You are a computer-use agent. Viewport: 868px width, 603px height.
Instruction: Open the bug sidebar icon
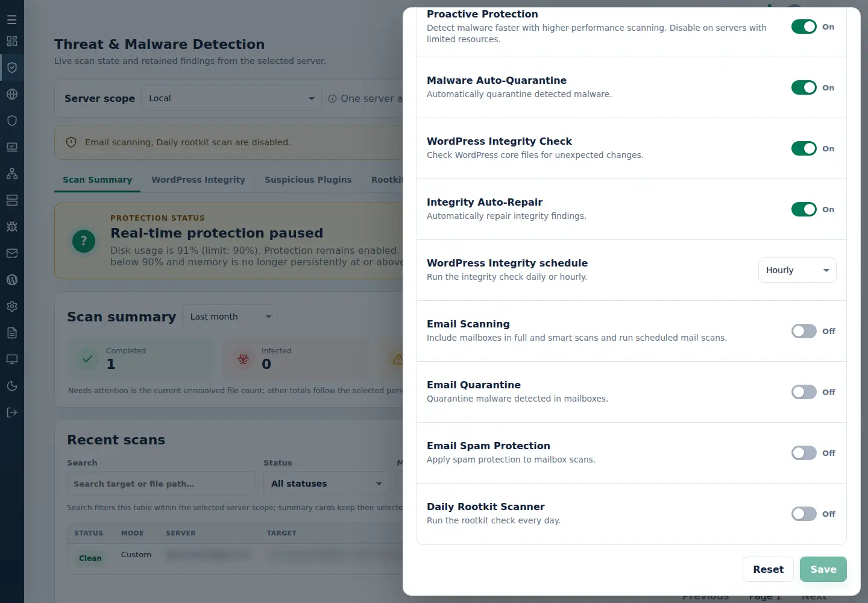[x=12, y=227]
